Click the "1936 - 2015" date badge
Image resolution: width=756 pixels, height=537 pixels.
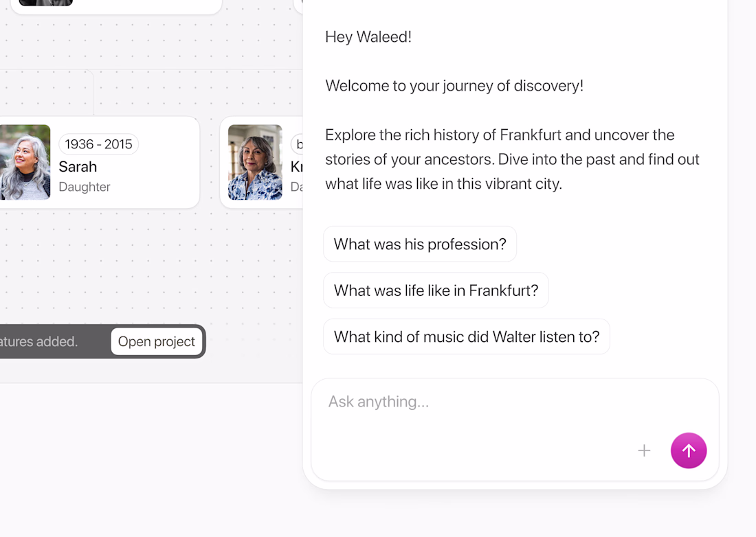point(98,144)
